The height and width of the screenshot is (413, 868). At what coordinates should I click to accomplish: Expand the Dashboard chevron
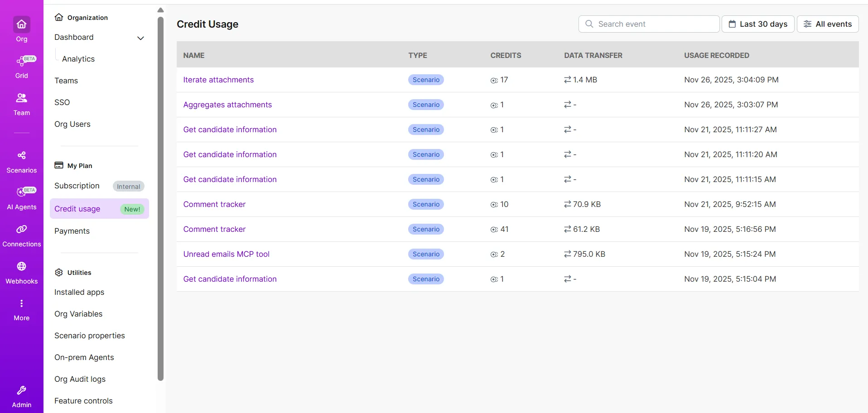[x=140, y=38]
